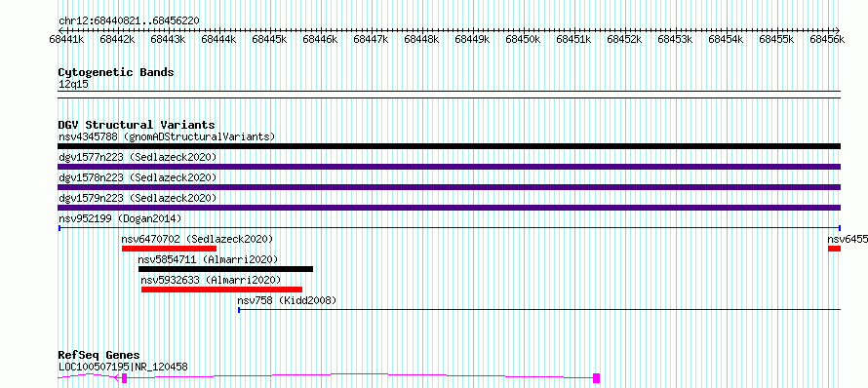Click the 68450k ruler tick label
The height and width of the screenshot is (388, 868).
point(523,39)
